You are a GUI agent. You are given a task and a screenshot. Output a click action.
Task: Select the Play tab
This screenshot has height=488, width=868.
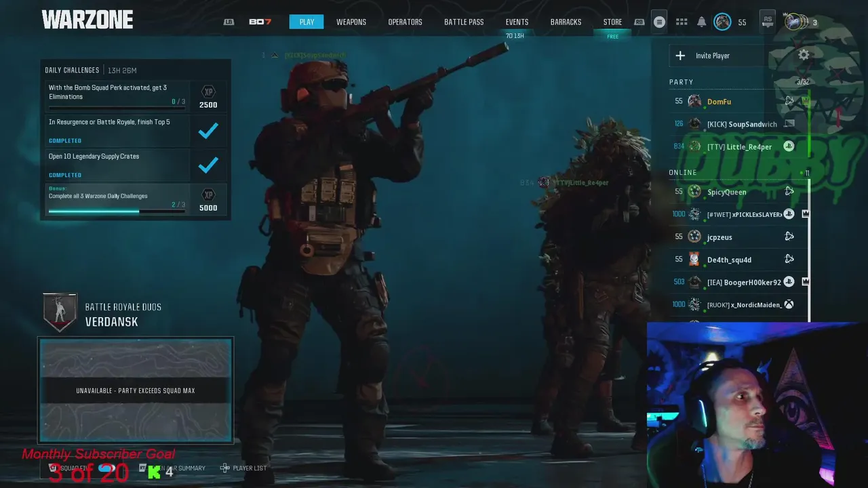click(307, 22)
